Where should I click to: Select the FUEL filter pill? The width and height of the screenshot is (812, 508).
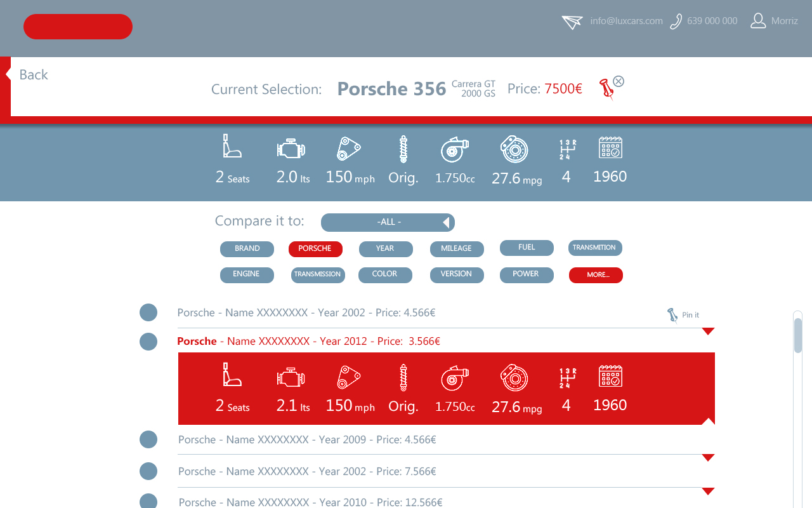(527, 248)
